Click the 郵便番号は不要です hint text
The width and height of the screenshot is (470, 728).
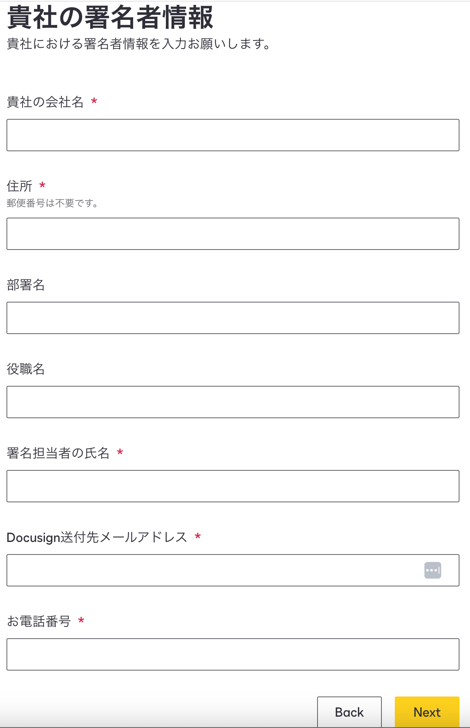pyautogui.click(x=52, y=203)
